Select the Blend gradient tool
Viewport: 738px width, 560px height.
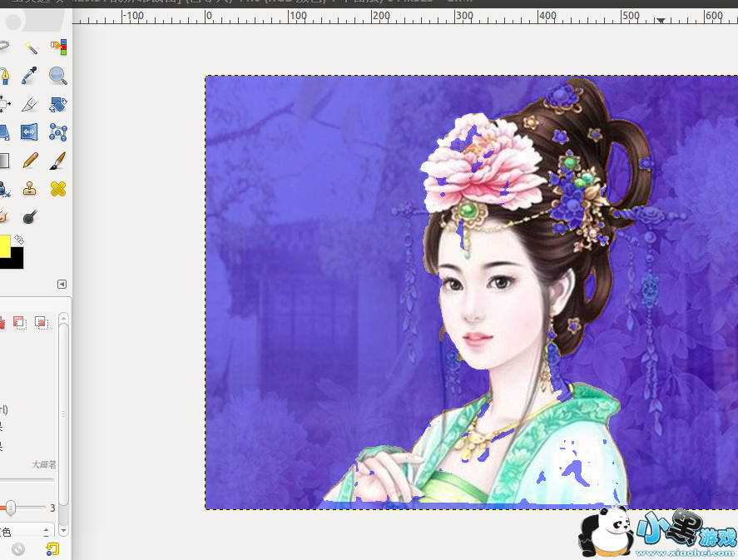[x=4, y=161]
